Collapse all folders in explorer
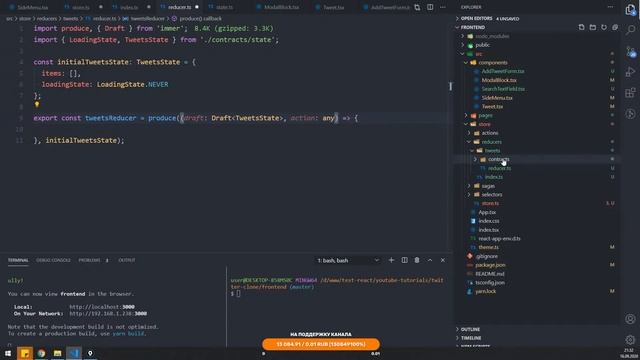 point(615,27)
